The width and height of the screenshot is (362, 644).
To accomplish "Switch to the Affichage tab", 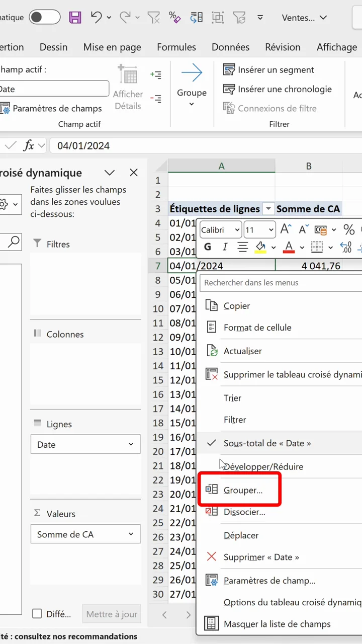I will pyautogui.click(x=337, y=47).
